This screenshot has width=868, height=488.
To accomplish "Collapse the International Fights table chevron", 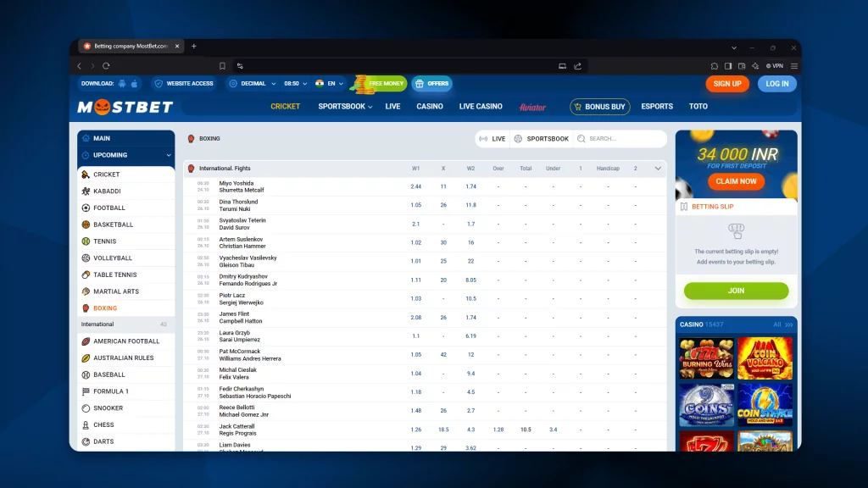I will (x=658, y=169).
